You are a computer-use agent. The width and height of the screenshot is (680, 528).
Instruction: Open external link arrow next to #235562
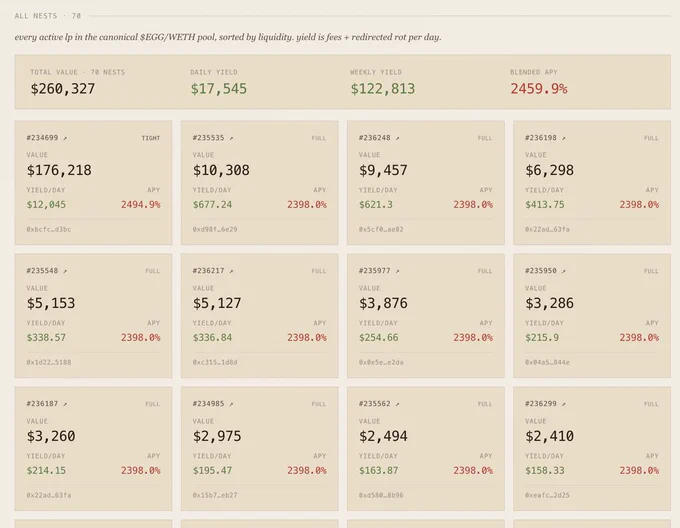coord(397,404)
